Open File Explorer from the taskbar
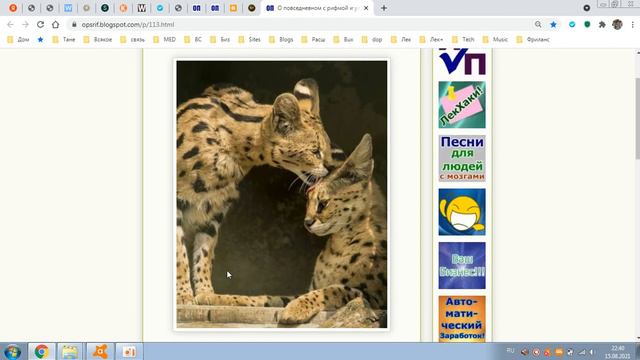This screenshot has width=640, height=360. click(70, 351)
